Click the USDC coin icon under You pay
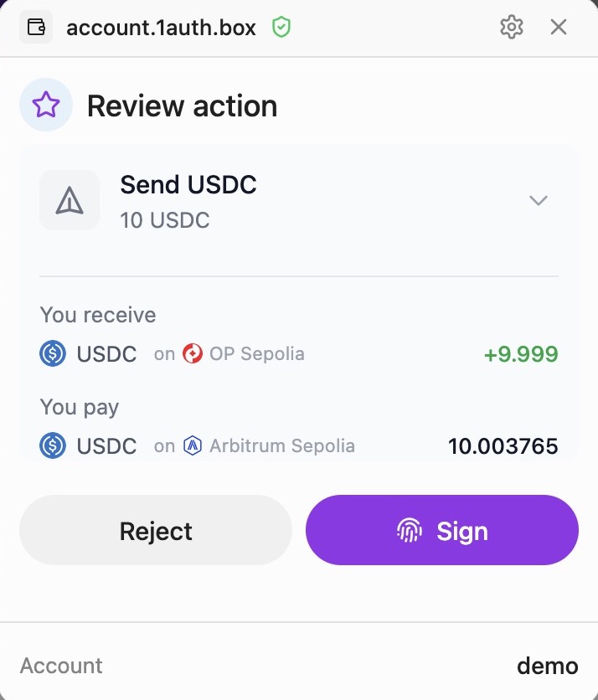This screenshot has height=700, width=598. point(52,445)
